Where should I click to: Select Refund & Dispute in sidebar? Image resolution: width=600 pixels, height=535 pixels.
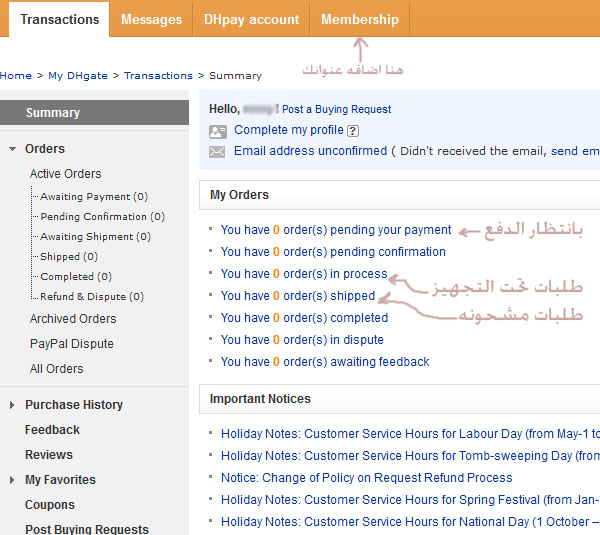(x=91, y=297)
